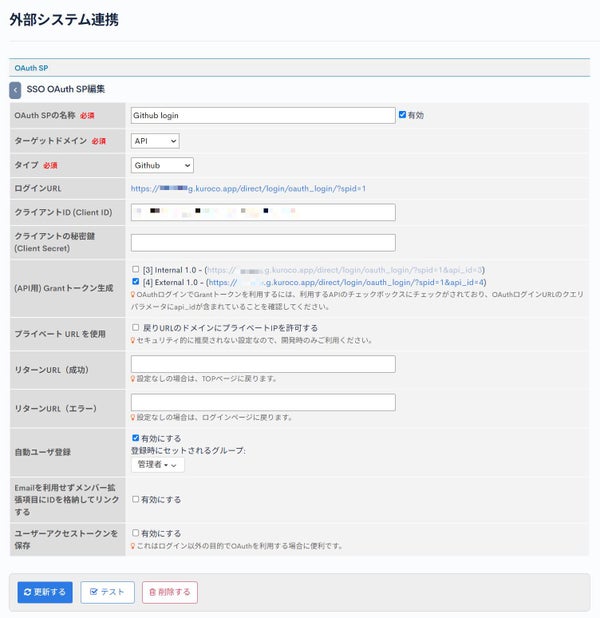Enable ユーザーアクセストークンを保存 有効にする checkbox

coord(136,533)
